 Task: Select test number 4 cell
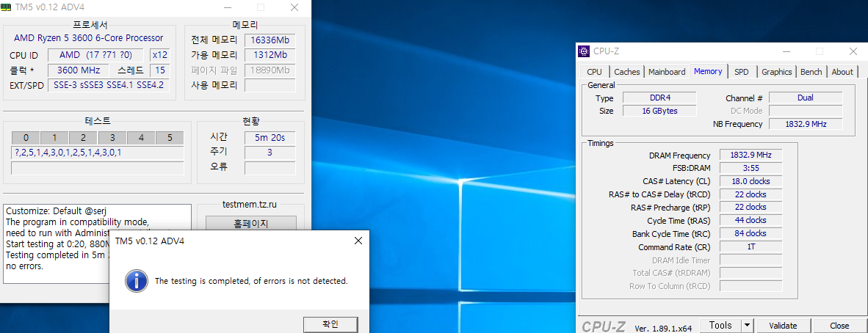point(140,138)
